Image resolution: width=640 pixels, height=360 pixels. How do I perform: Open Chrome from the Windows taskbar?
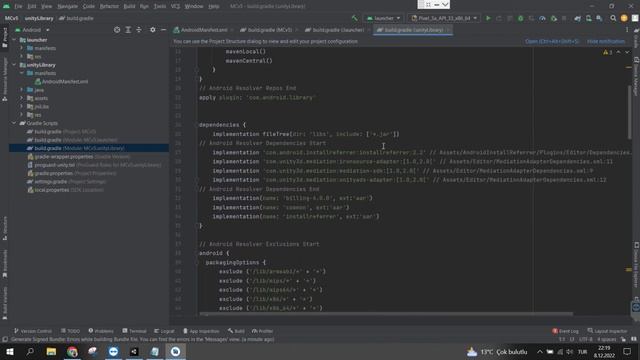tap(72, 351)
